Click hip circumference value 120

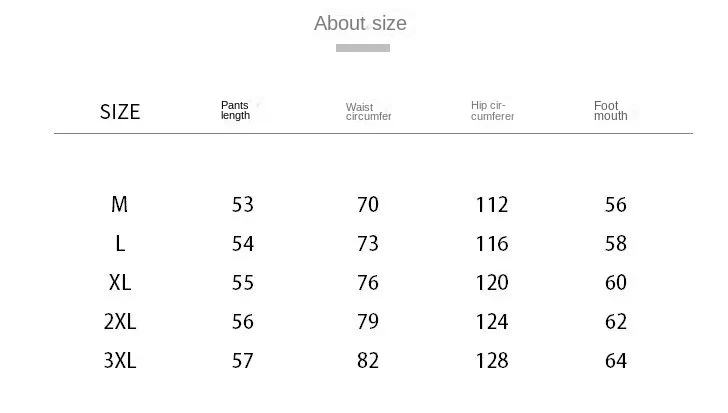point(492,283)
